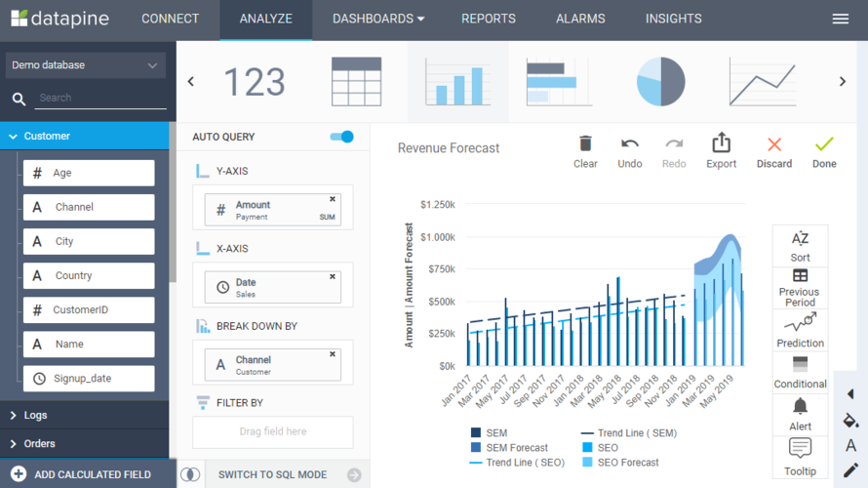Toggle the half-circle contrast icon
The width and height of the screenshot is (868, 488).
point(190,474)
